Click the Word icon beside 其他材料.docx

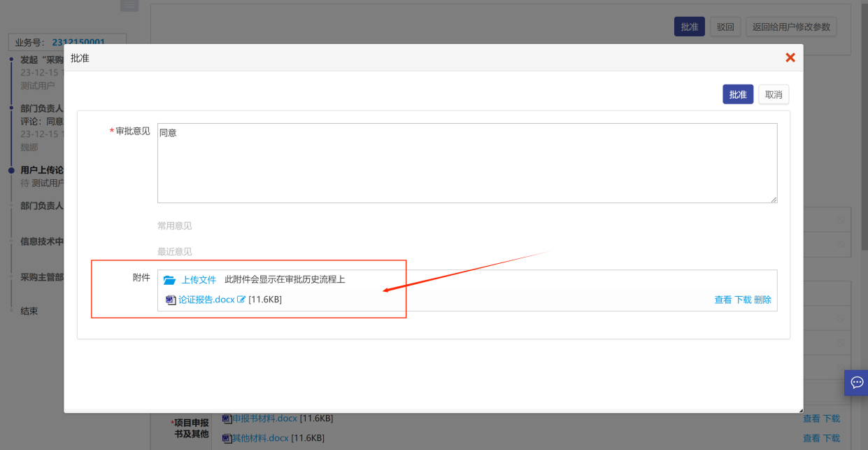click(227, 438)
